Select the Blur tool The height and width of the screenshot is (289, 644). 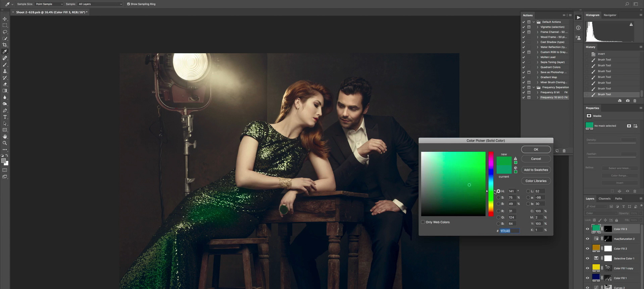tap(5, 97)
